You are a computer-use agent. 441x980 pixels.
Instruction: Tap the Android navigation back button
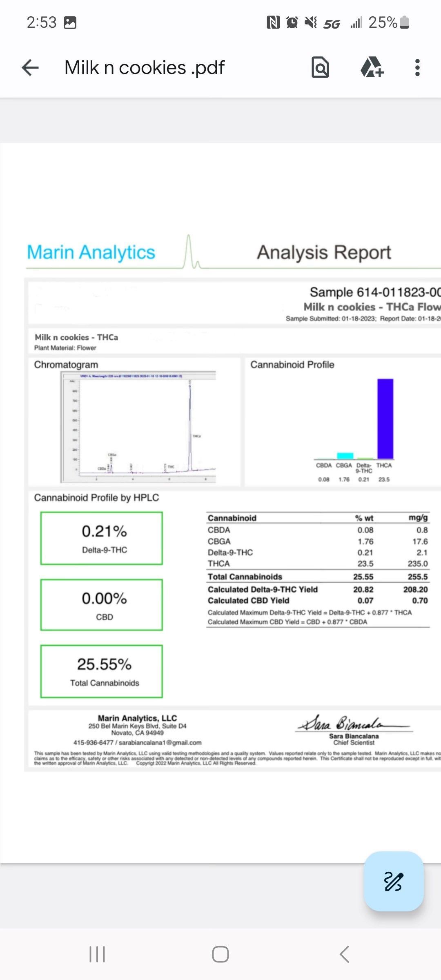click(x=344, y=954)
